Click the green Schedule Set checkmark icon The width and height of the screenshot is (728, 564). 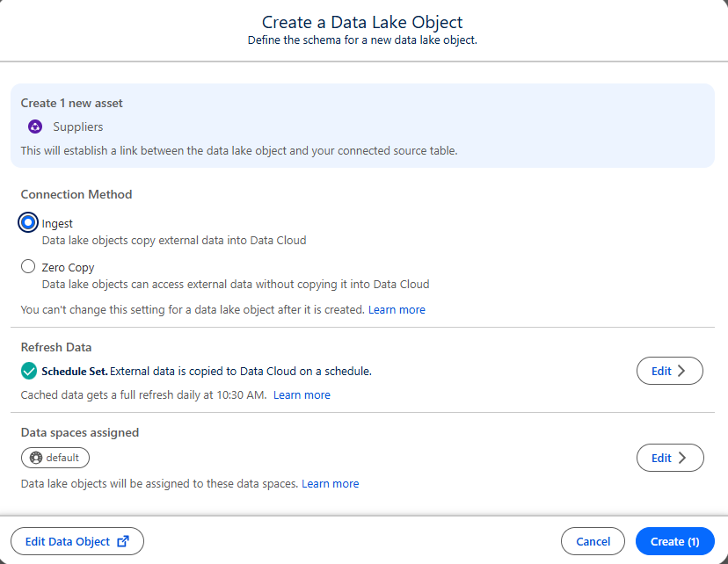pyautogui.click(x=29, y=371)
